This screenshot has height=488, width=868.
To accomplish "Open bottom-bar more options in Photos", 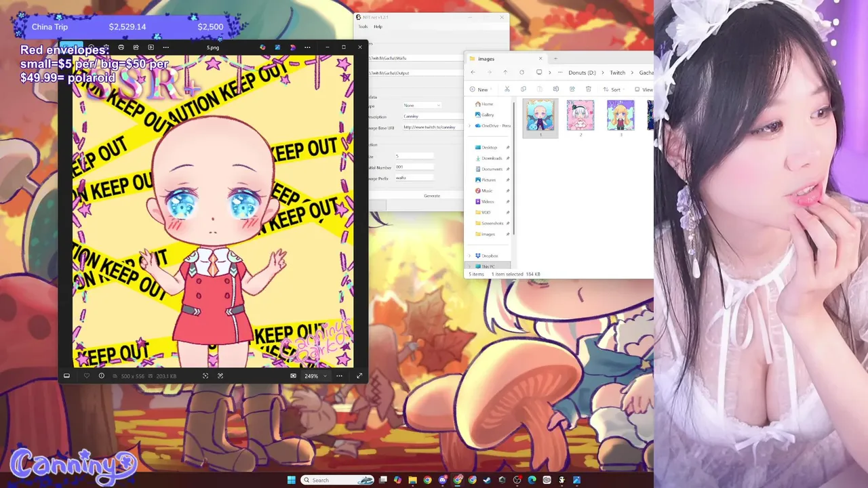I will point(339,375).
